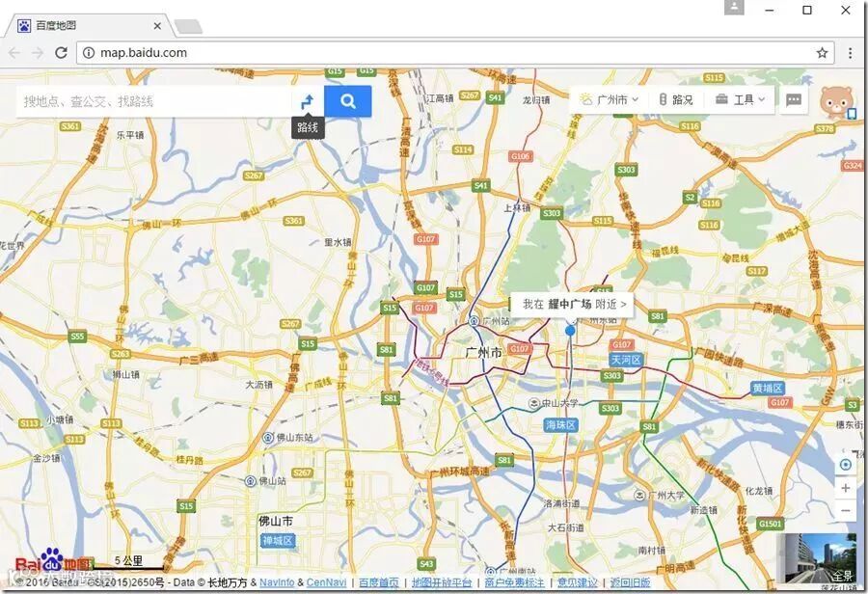Open a new tab button

pos(188,26)
